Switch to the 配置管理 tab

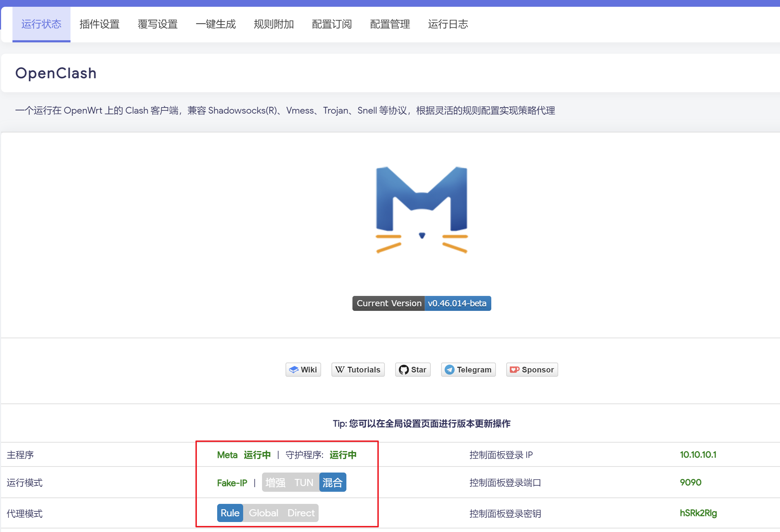tap(390, 24)
